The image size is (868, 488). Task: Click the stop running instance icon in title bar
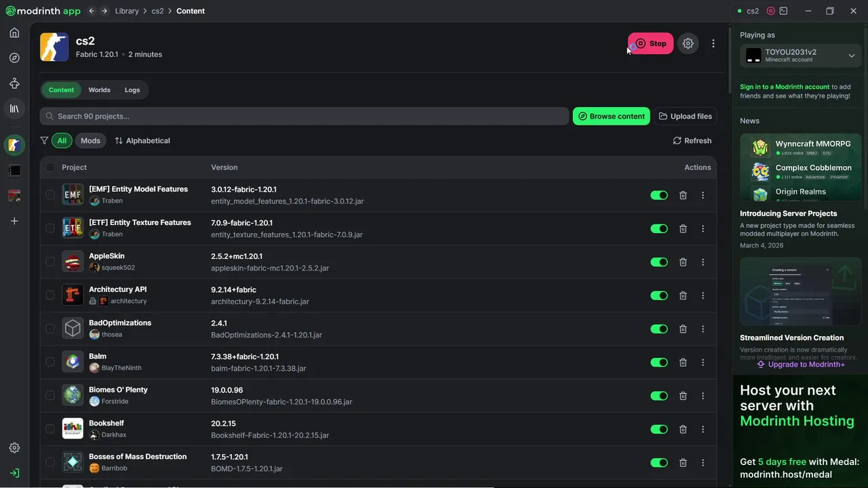coord(771,11)
